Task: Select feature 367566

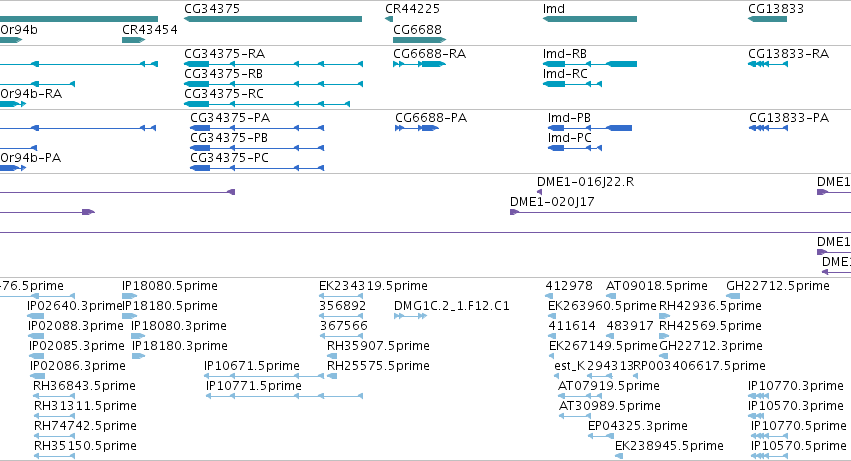Action: pos(344,326)
